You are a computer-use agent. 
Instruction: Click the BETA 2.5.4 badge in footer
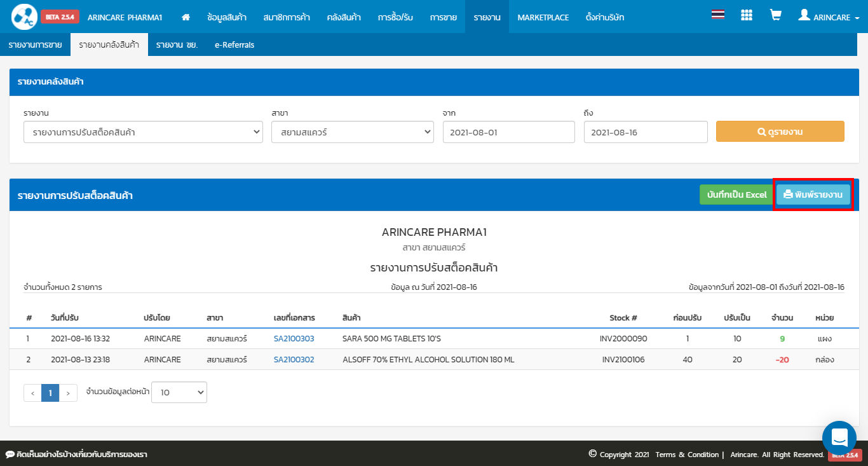click(844, 455)
